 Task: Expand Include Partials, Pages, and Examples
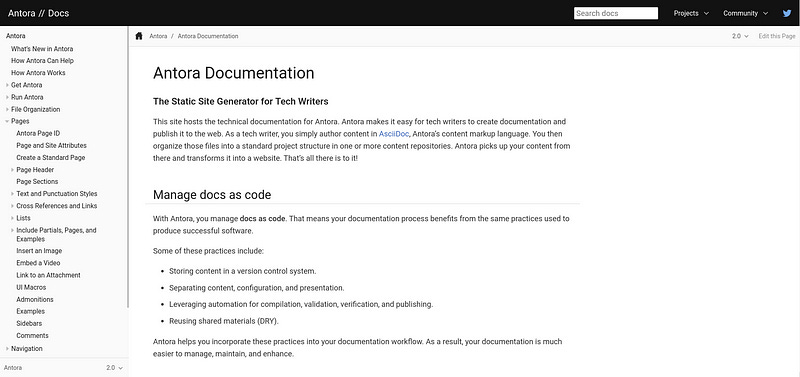click(x=12, y=231)
